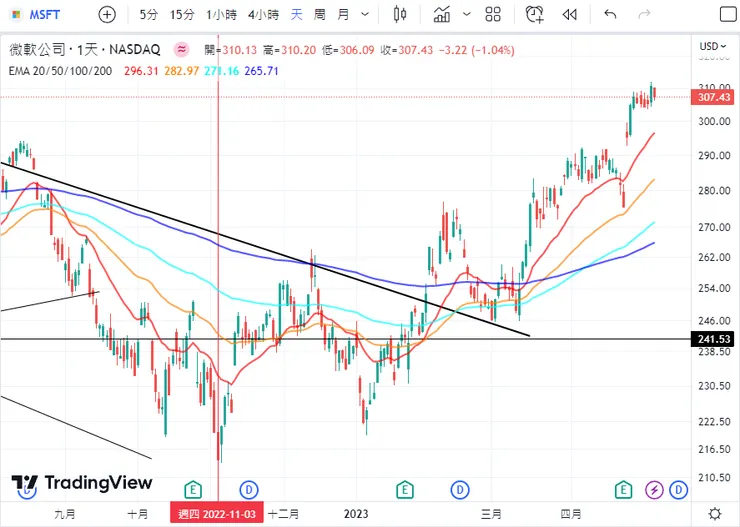Undo the last chart action

tap(610, 15)
